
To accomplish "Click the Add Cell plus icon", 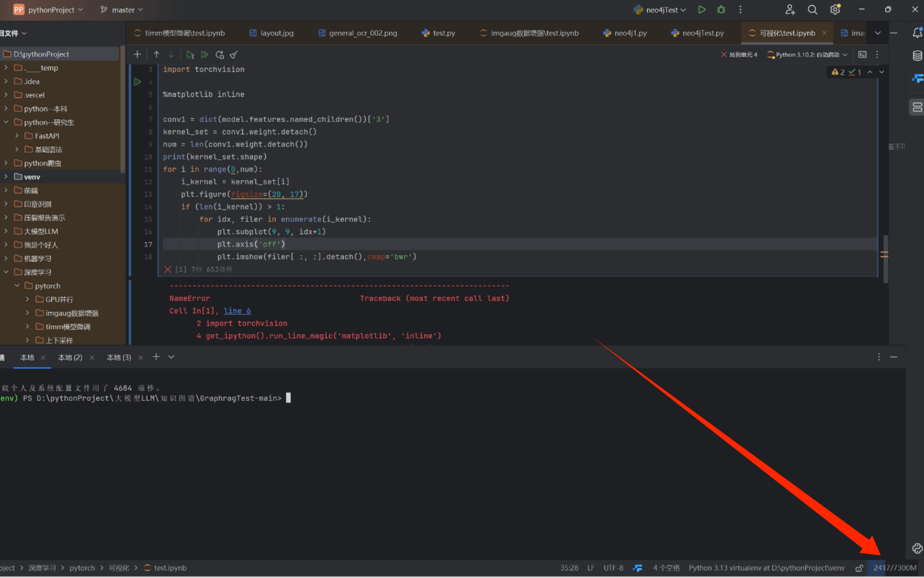I will [x=137, y=55].
